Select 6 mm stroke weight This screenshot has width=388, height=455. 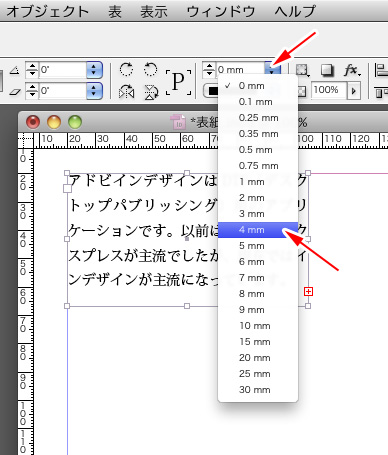pyautogui.click(x=258, y=262)
